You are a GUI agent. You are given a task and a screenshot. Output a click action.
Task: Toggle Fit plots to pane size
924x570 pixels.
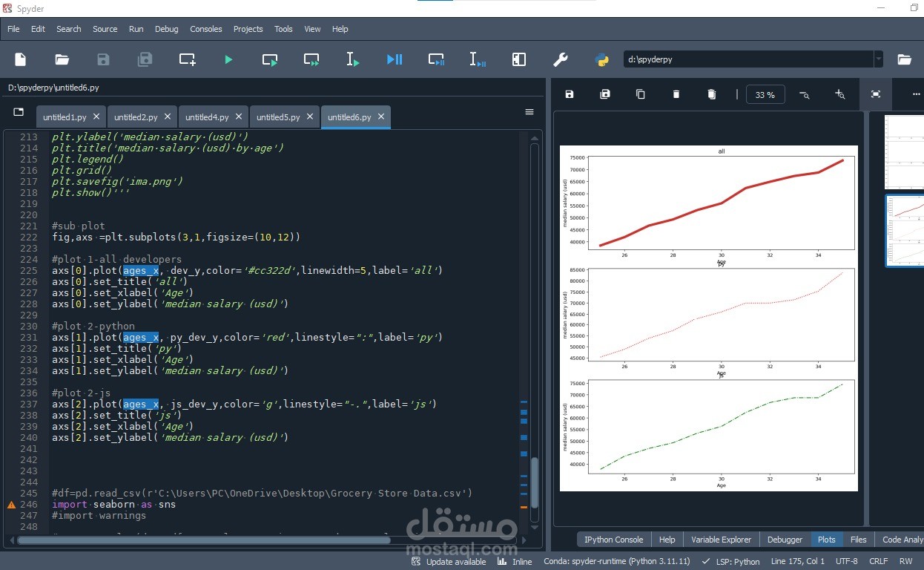point(876,94)
